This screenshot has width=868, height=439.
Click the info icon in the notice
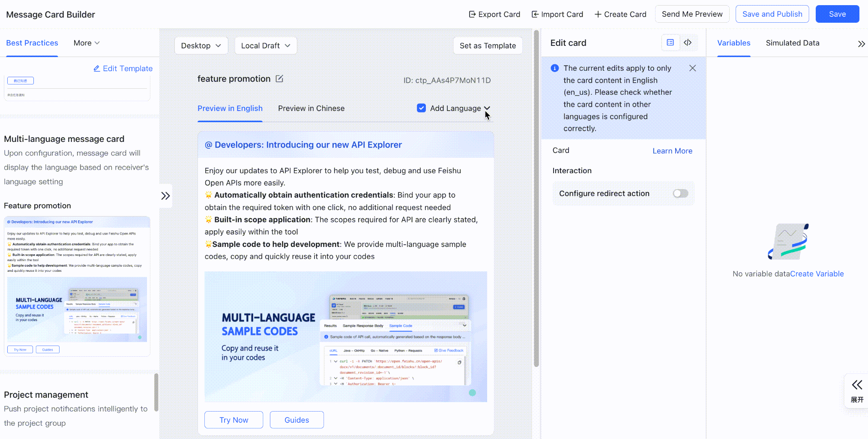555,68
